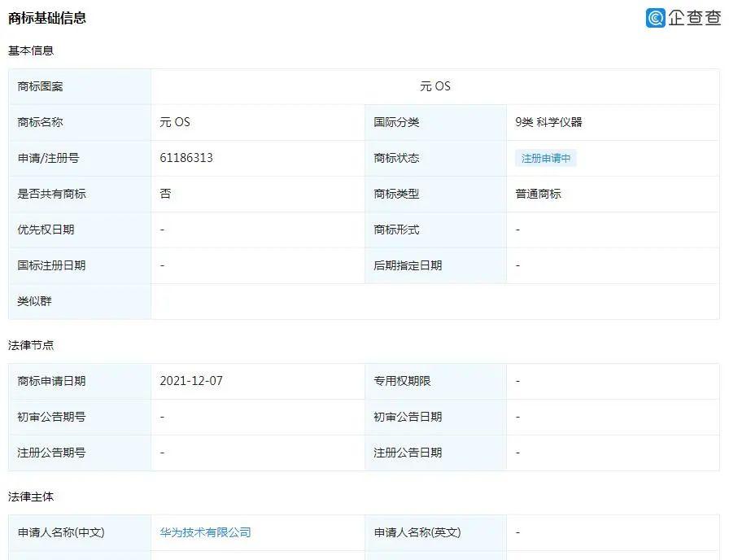
Task: Click the 9类 科学仪器 classification value
Action: [x=548, y=122]
